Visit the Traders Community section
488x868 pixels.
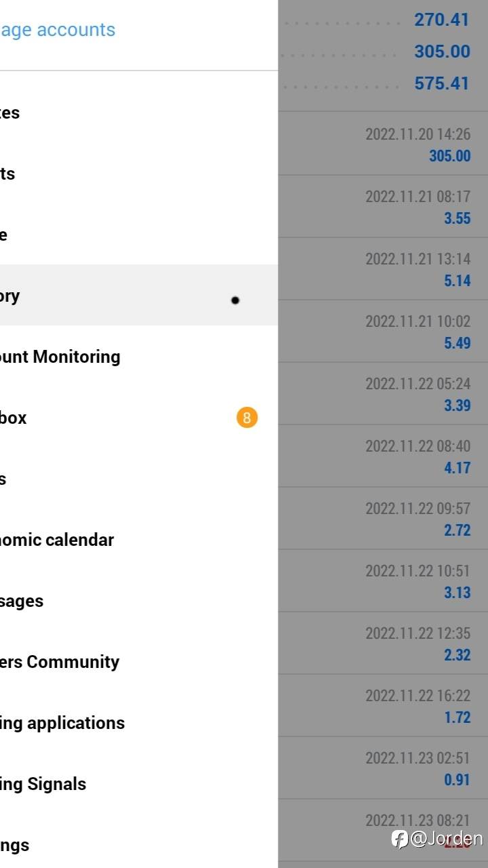point(60,662)
